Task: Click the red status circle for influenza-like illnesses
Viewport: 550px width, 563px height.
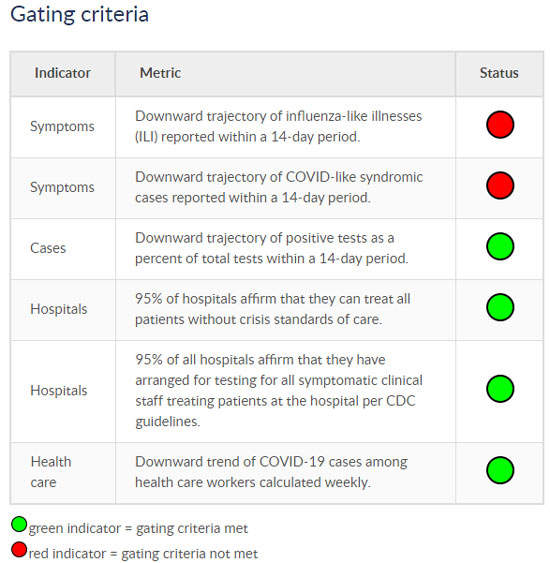Action: click(x=500, y=125)
